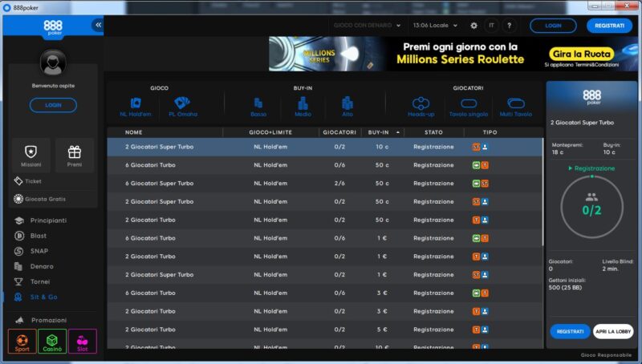Click REGISTRATI in tournament details panel
642x364 pixels.
tap(570, 331)
